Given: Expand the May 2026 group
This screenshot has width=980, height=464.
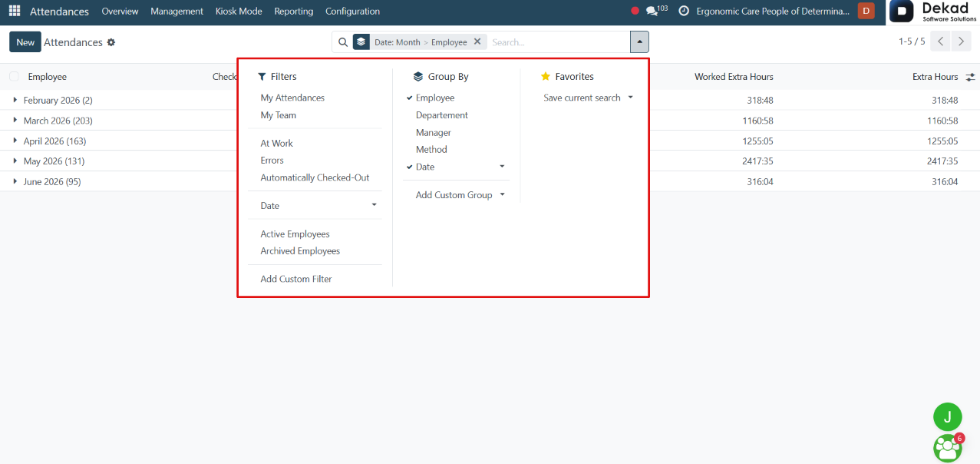Looking at the screenshot, I should click(x=15, y=161).
